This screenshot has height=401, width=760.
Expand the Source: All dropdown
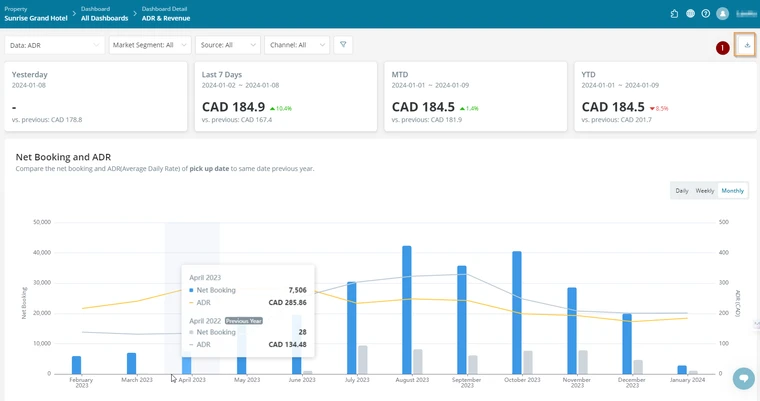coord(228,45)
